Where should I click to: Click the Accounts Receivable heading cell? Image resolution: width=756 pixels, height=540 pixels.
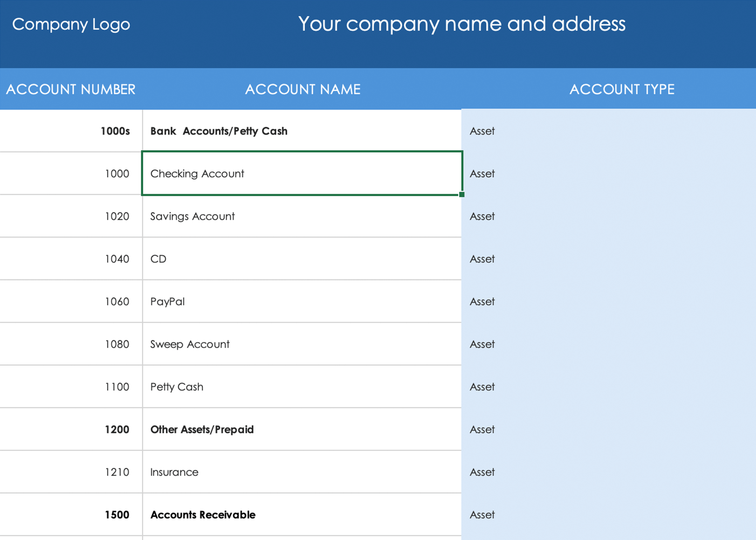(302, 515)
